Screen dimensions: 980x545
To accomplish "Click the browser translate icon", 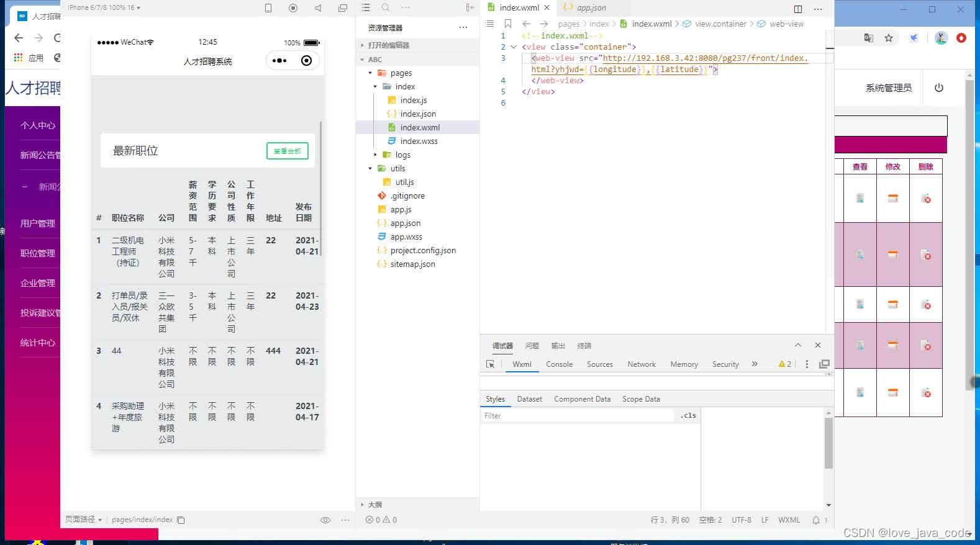I will (x=869, y=38).
